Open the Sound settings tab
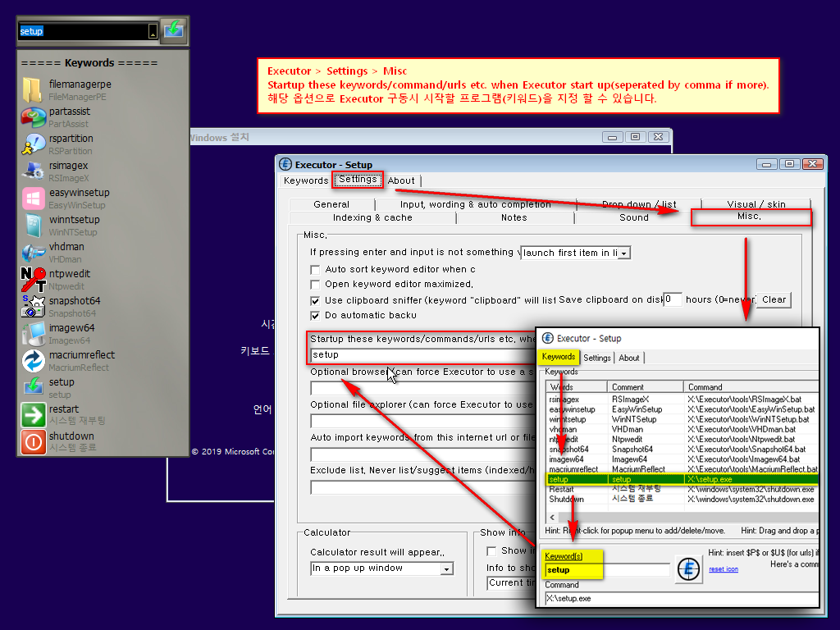Viewport: 840px width, 630px height. (x=634, y=217)
